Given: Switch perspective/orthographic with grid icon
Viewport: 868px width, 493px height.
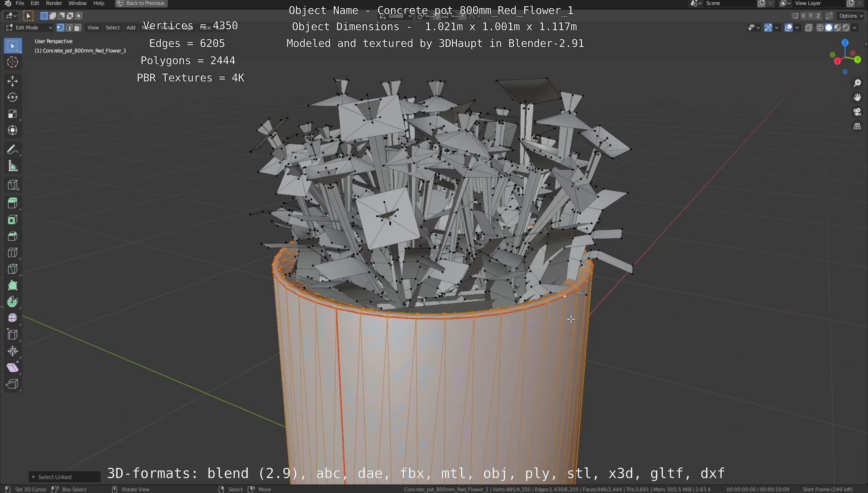Looking at the screenshot, I should tap(857, 127).
